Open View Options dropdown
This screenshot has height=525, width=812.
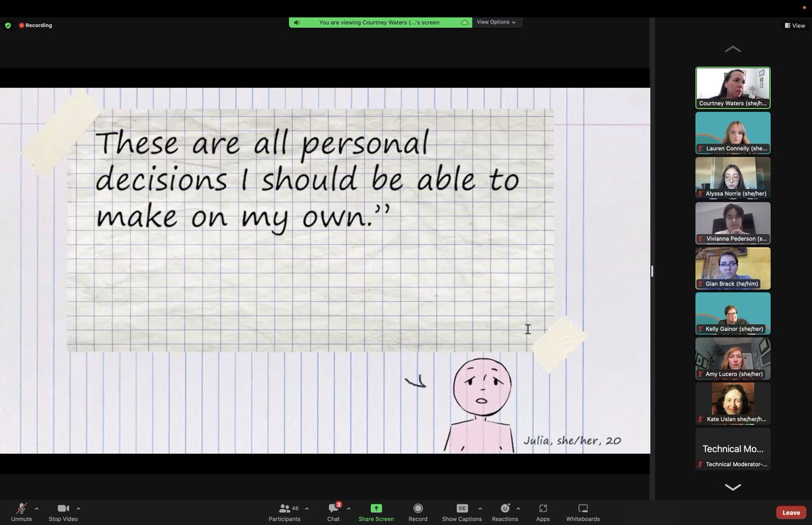[x=496, y=22]
